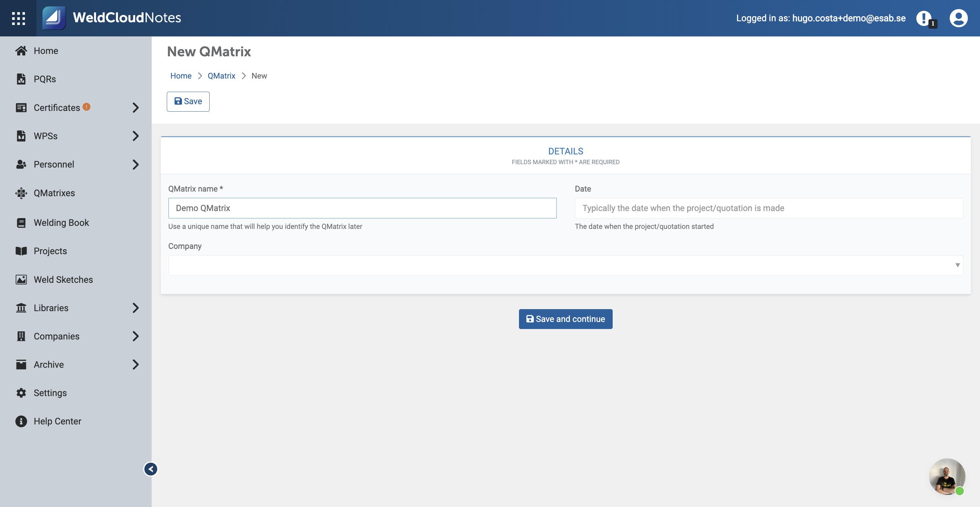Viewport: 980px width, 507px height.
Task: Click the Welding Book icon
Action: pyautogui.click(x=21, y=223)
